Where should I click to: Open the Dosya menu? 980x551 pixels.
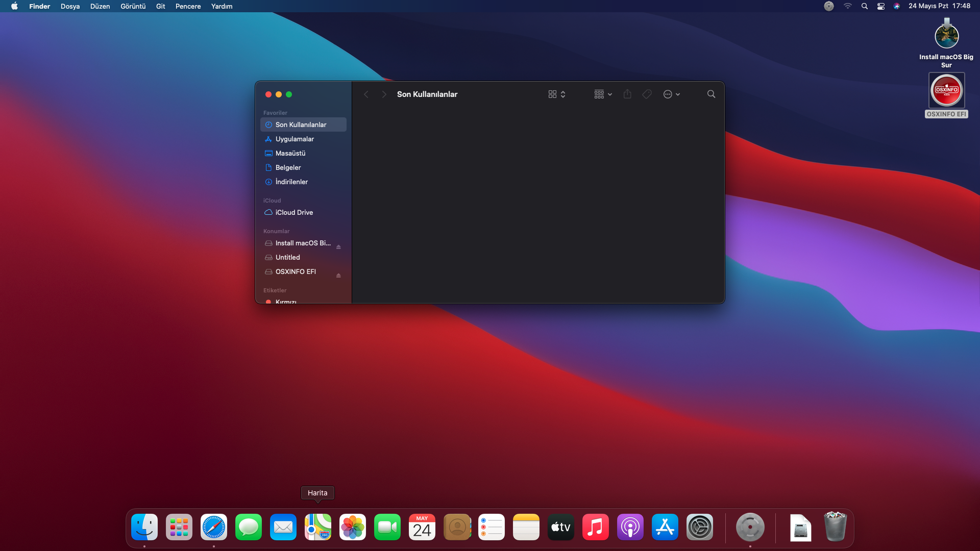[x=70, y=6]
